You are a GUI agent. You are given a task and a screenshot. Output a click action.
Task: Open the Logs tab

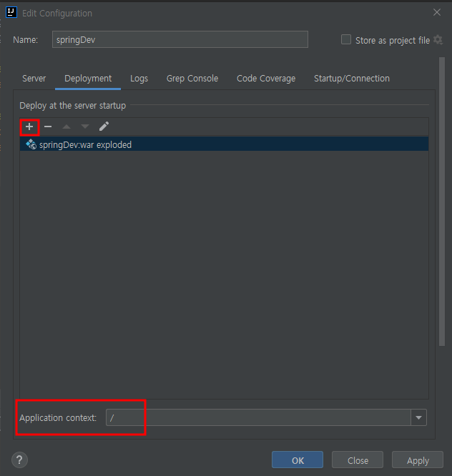coord(139,79)
